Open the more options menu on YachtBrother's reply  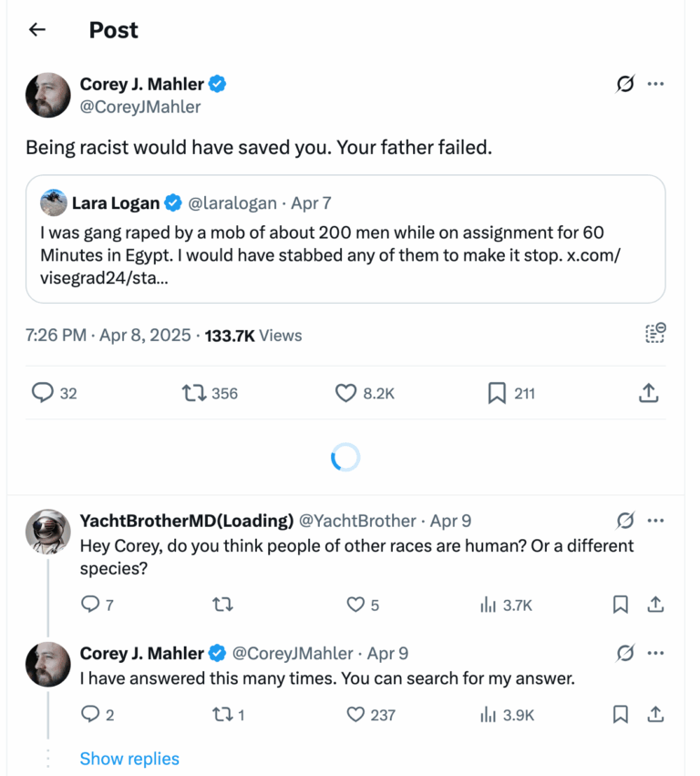click(x=655, y=520)
